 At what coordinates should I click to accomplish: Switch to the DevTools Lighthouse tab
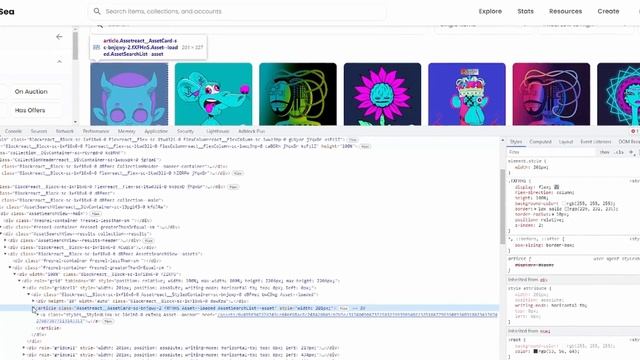tap(218, 131)
